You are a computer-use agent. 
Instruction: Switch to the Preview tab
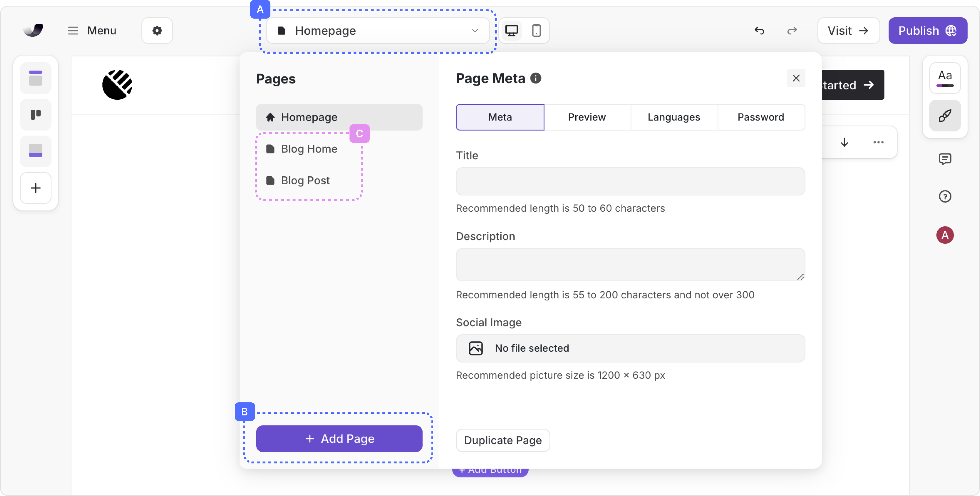(587, 117)
